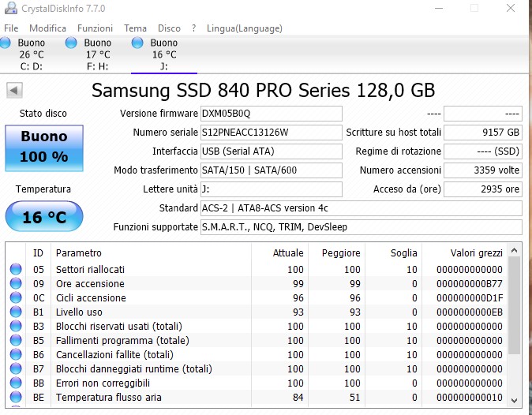Screen dimensions: 532x415
Task: Click the 16 °C temperature button
Action: (44, 216)
